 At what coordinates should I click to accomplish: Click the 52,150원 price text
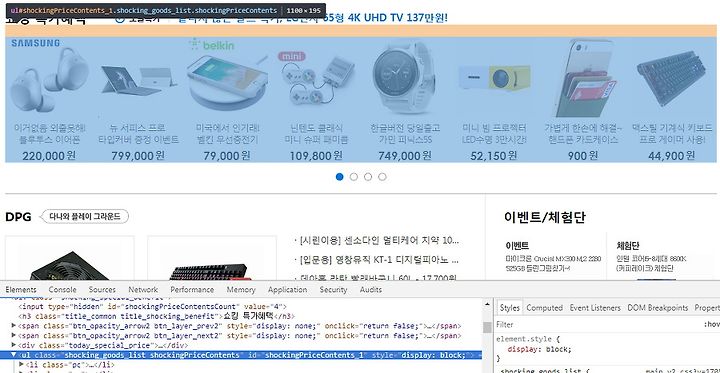point(494,156)
